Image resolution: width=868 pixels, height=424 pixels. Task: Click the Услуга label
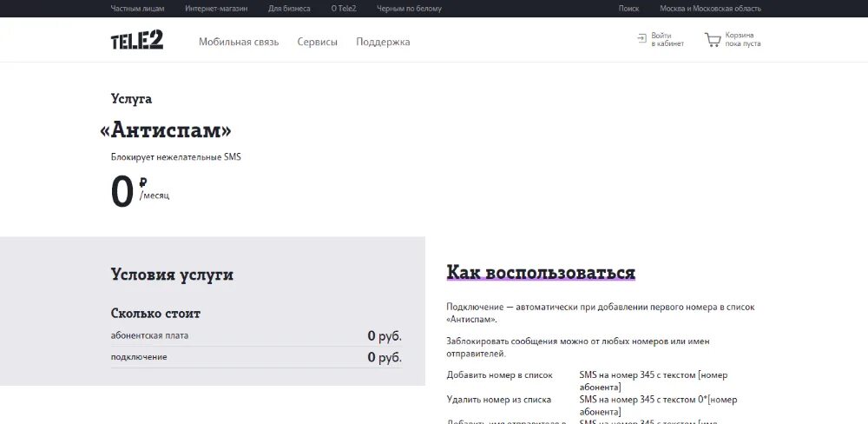click(x=131, y=99)
